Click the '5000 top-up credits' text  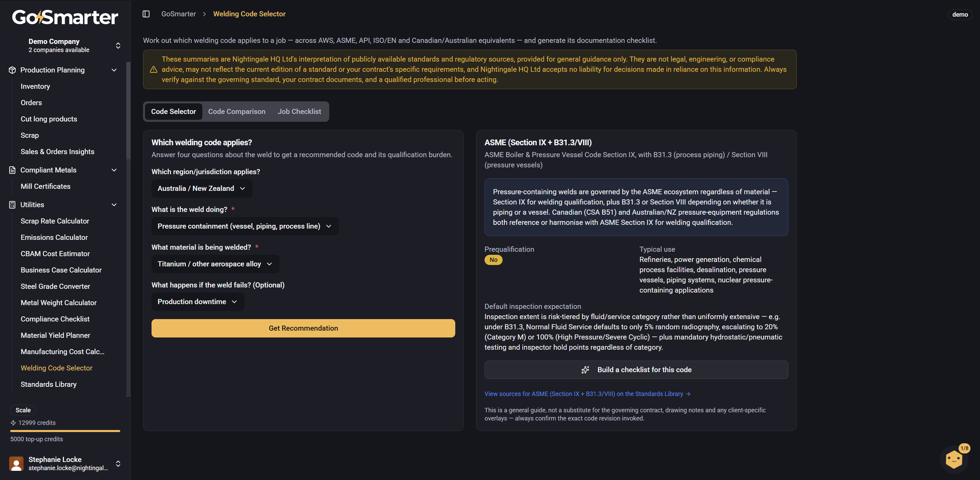click(36, 439)
